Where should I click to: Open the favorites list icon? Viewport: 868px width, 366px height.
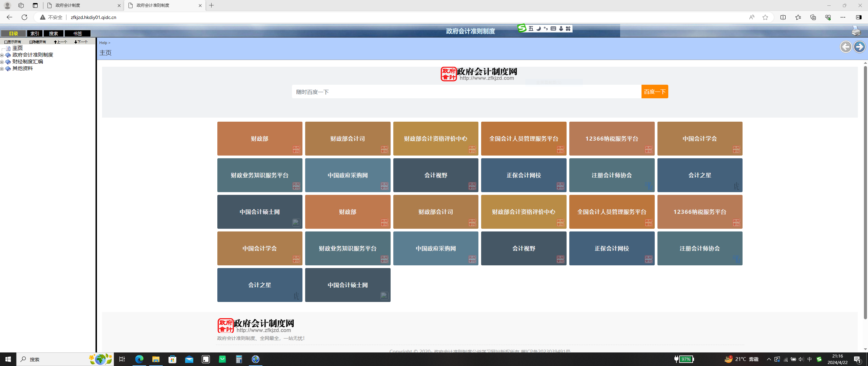click(798, 17)
